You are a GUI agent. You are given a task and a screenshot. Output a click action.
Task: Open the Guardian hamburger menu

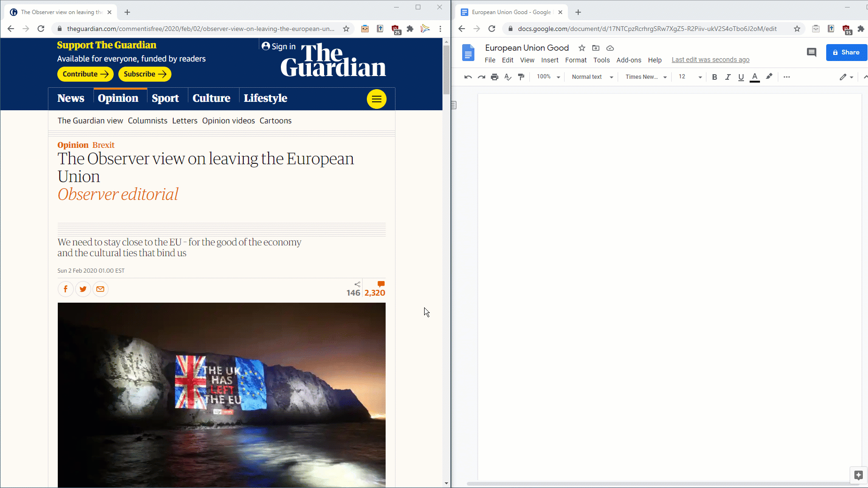tap(376, 99)
